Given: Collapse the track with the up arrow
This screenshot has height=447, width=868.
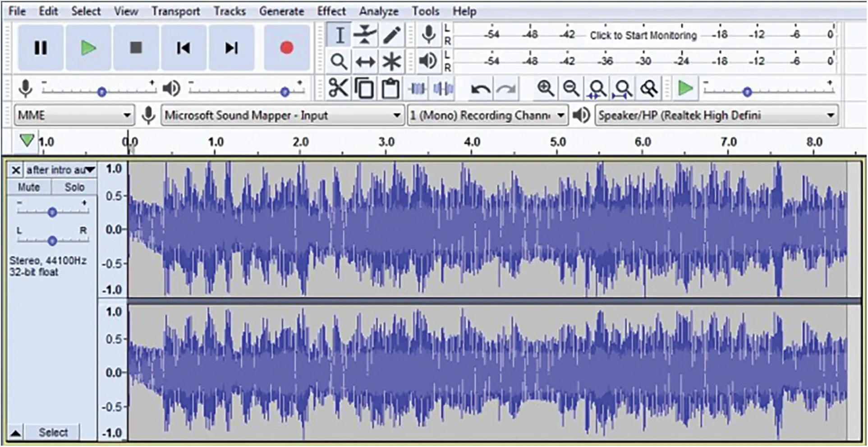Looking at the screenshot, I should point(15,433).
